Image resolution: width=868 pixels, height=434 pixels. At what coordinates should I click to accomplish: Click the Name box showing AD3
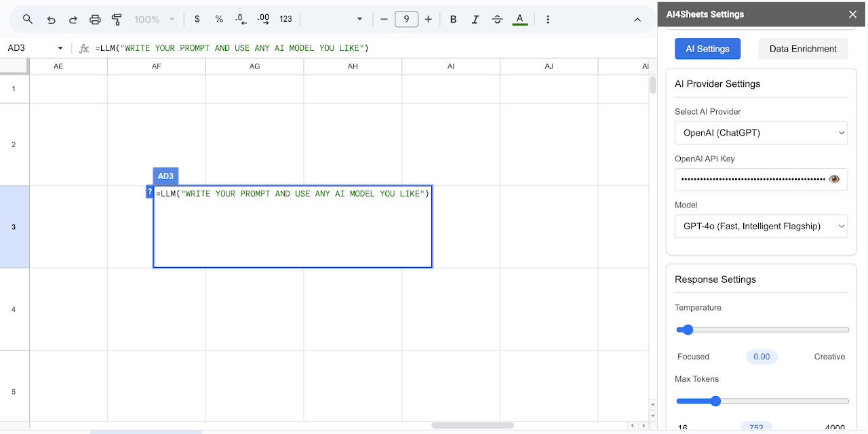tap(28, 48)
